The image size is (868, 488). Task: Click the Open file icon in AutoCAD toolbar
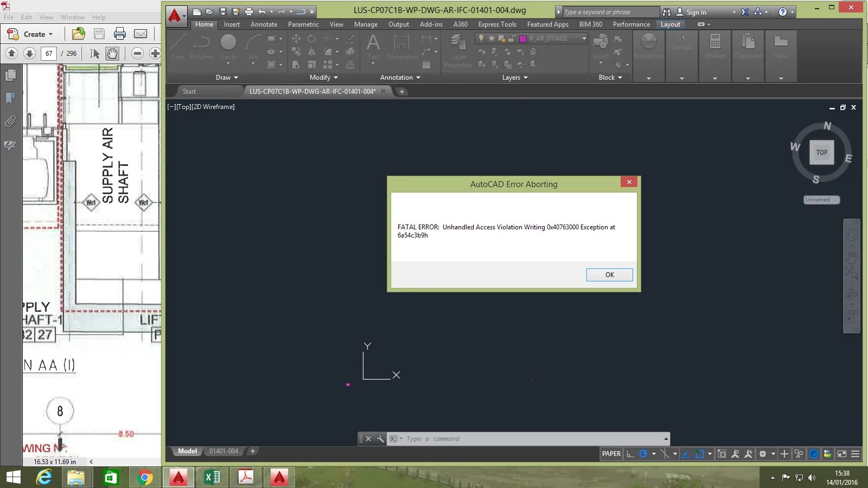click(210, 11)
